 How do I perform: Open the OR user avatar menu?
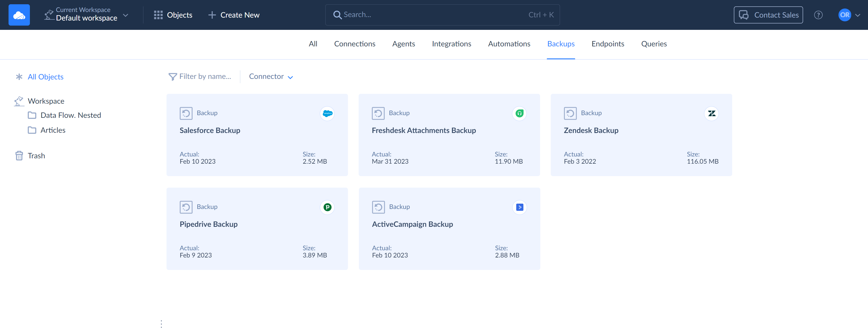point(845,15)
